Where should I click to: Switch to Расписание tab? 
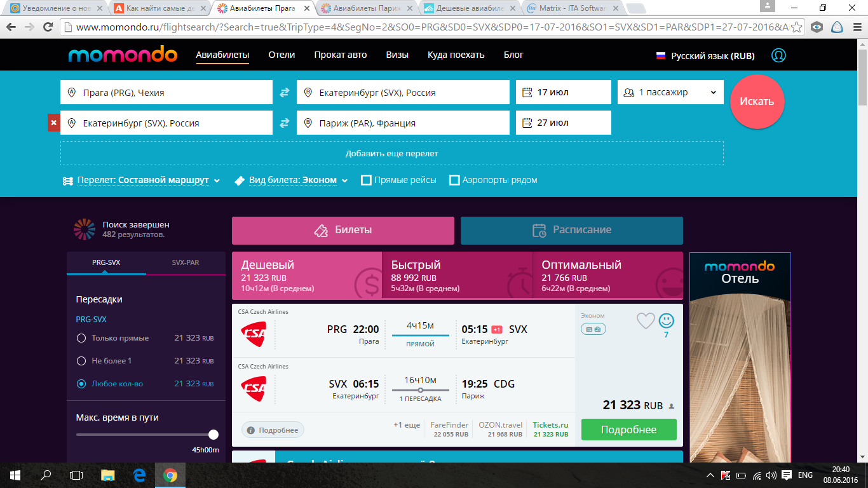click(572, 231)
